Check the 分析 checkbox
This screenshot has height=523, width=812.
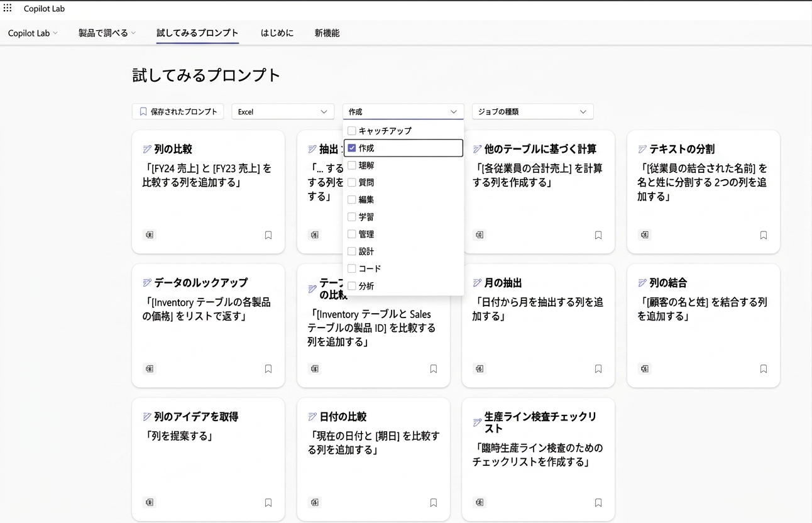click(352, 286)
